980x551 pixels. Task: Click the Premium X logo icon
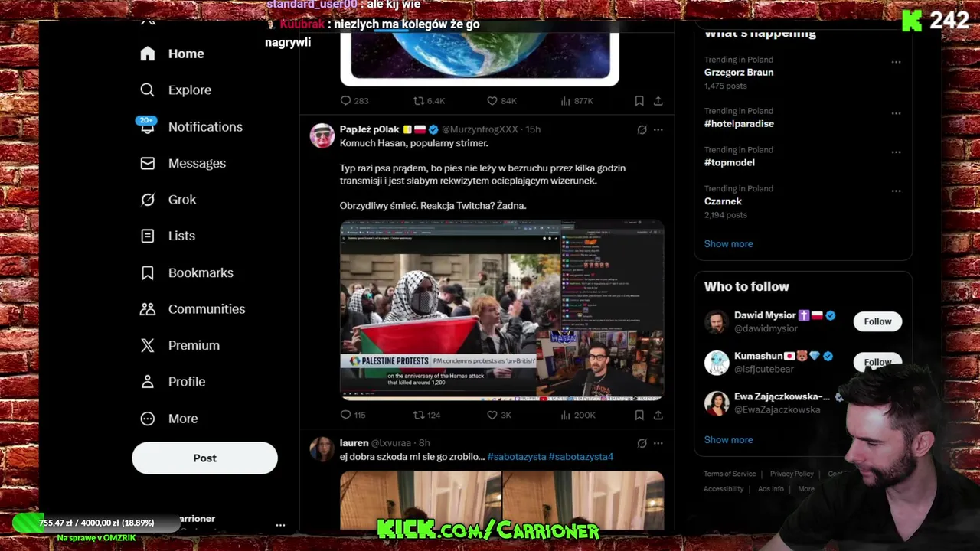tap(148, 345)
